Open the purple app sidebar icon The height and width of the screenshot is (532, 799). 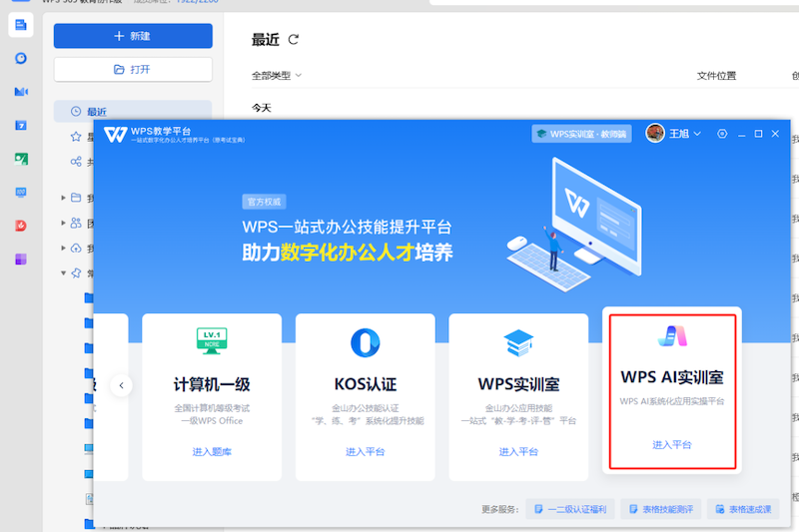pyautogui.click(x=21, y=260)
